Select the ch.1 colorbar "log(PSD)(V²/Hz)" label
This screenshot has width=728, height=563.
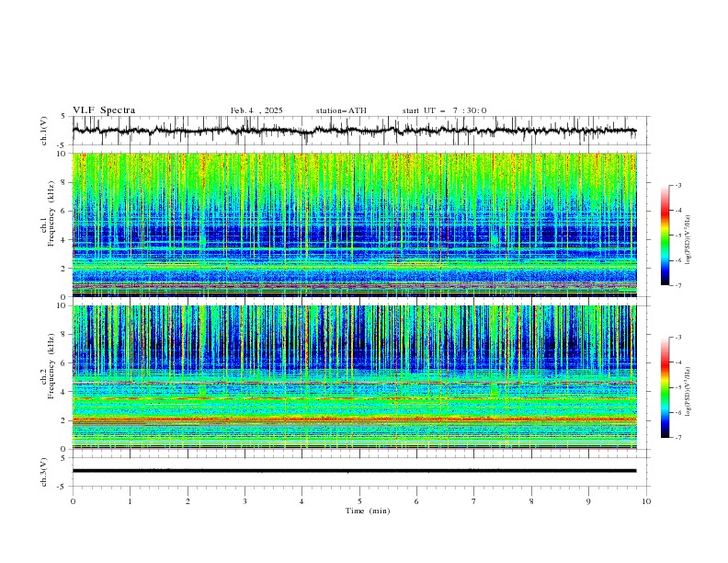click(688, 240)
